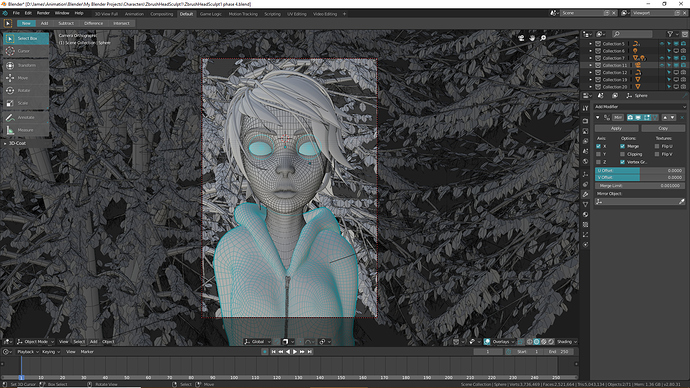Open the Object Data properties tab (triangle)
Image resolution: width=690 pixels, height=388 pixels.
[585, 205]
